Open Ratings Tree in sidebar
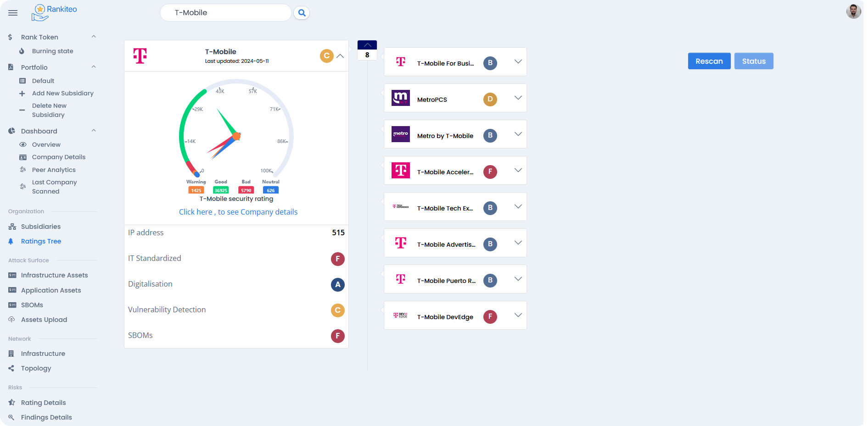868x426 pixels. pos(41,241)
